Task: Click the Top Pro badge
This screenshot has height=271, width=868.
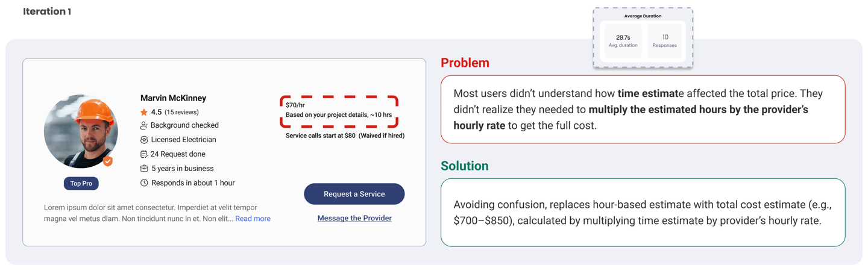Action: [81, 184]
